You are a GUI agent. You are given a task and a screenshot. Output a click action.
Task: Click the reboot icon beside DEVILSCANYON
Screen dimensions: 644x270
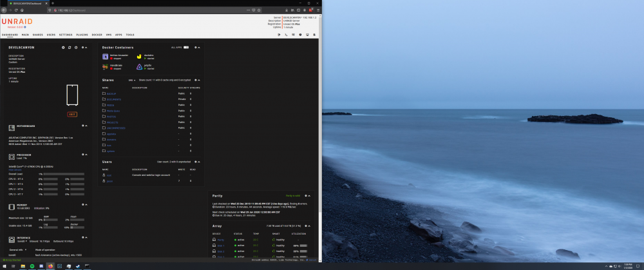pos(70,48)
